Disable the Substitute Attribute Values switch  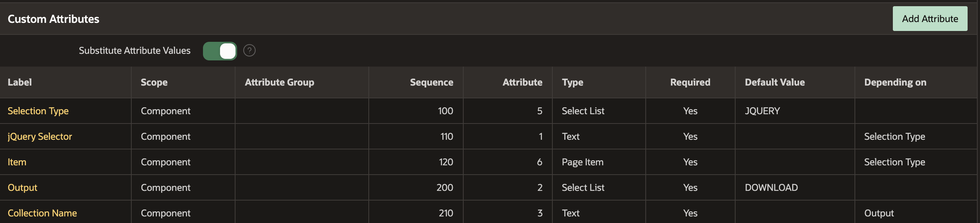click(x=220, y=50)
